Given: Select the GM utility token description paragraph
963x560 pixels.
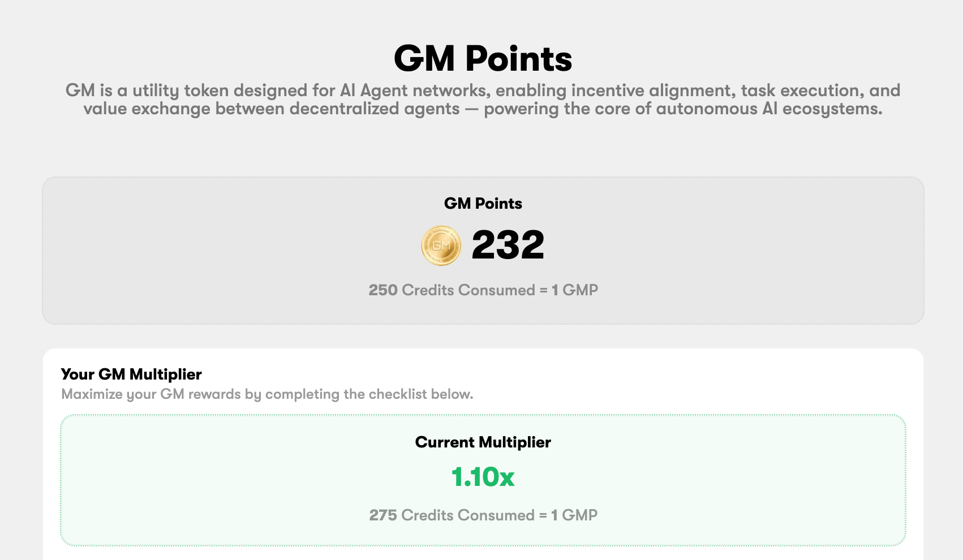Looking at the screenshot, I should pos(483,100).
